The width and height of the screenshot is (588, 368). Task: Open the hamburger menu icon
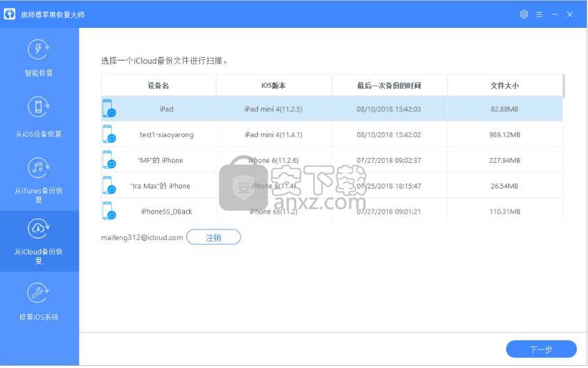point(539,15)
